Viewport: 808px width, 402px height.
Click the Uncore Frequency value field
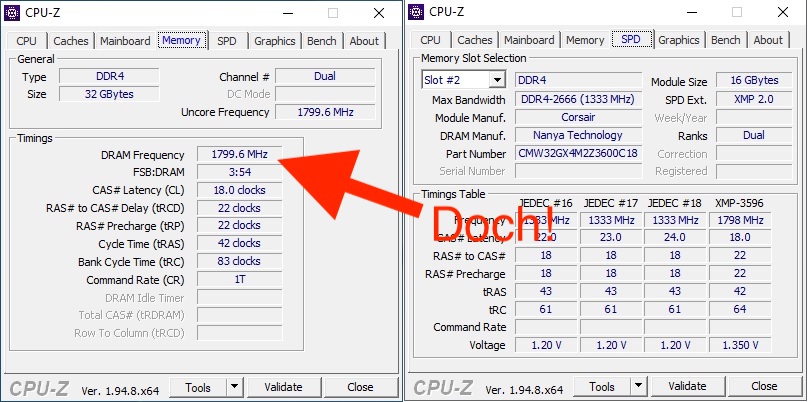pos(325,112)
